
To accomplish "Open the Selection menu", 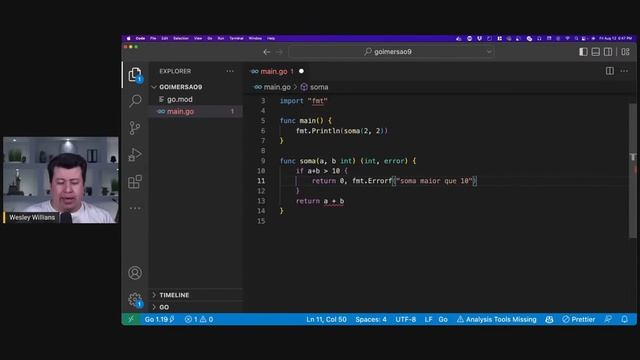I will (181, 38).
